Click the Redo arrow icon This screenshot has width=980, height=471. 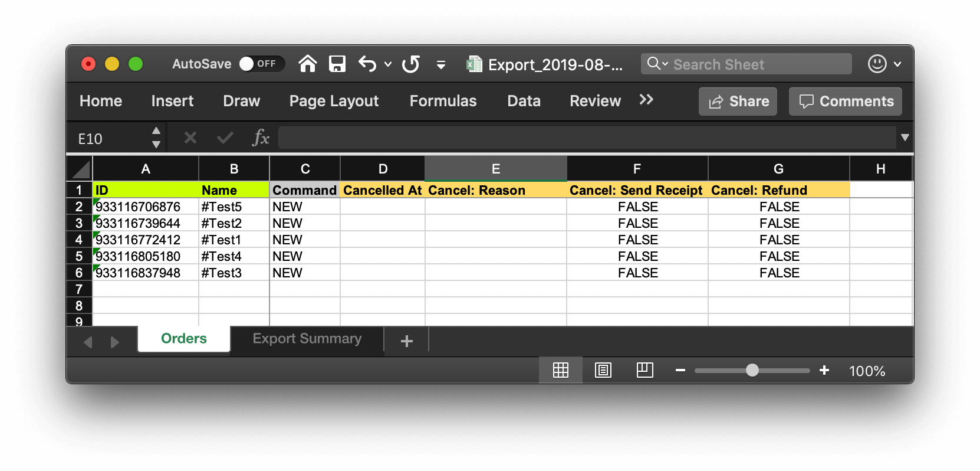point(411,64)
